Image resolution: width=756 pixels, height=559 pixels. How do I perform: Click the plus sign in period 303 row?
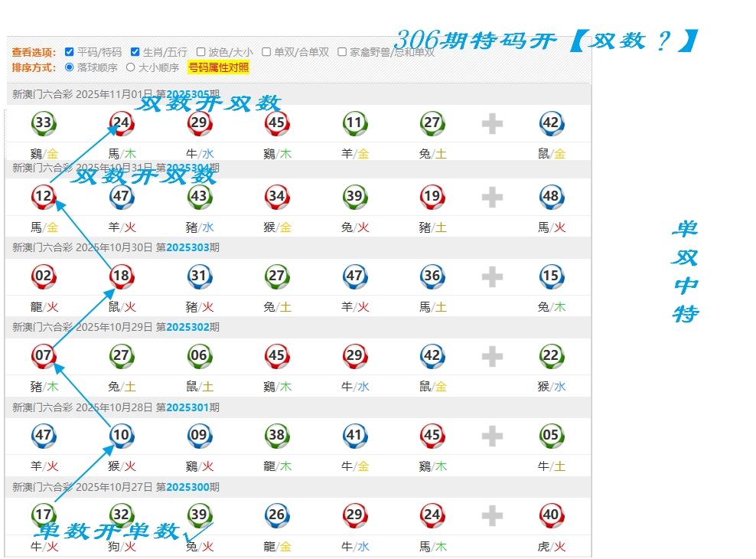(492, 276)
